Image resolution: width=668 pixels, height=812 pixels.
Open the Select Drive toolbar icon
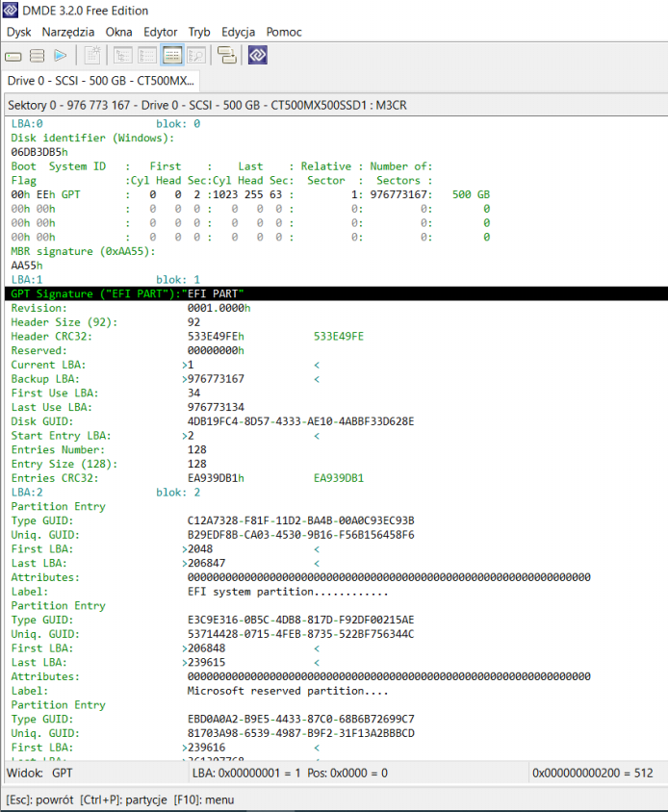pyautogui.click(x=13, y=56)
